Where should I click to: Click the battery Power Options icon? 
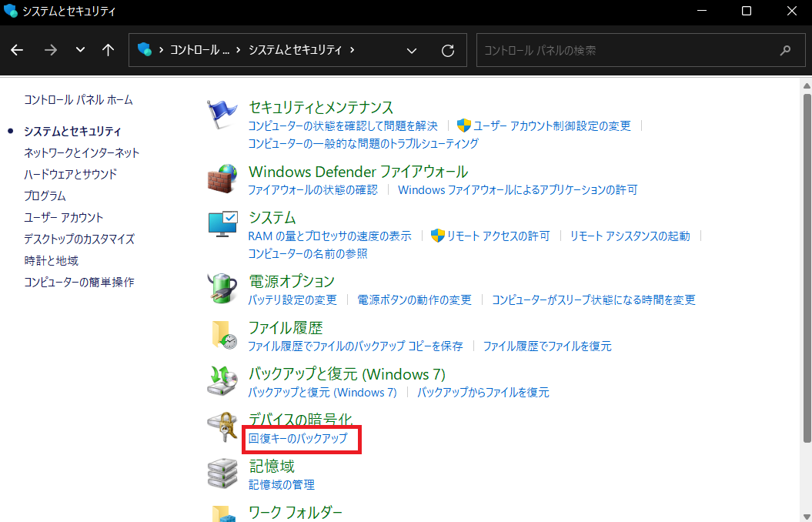click(x=222, y=289)
